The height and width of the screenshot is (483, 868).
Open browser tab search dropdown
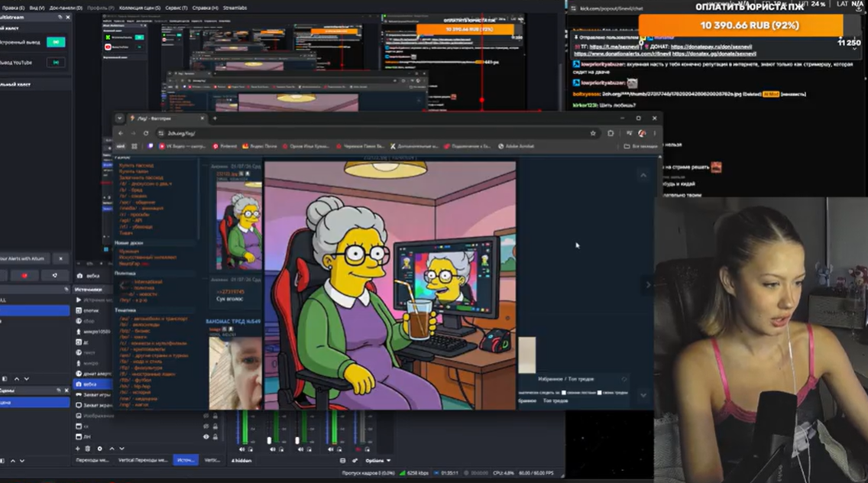119,118
